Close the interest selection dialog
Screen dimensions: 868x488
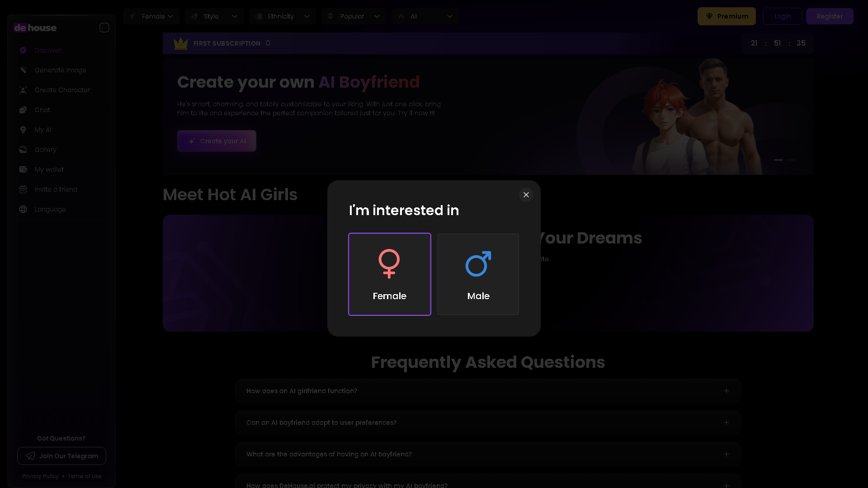pyautogui.click(x=526, y=195)
